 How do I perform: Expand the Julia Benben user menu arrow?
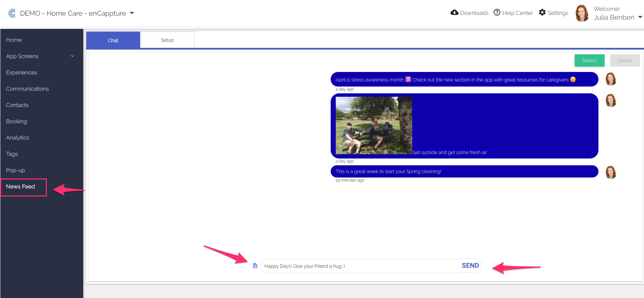click(x=640, y=17)
